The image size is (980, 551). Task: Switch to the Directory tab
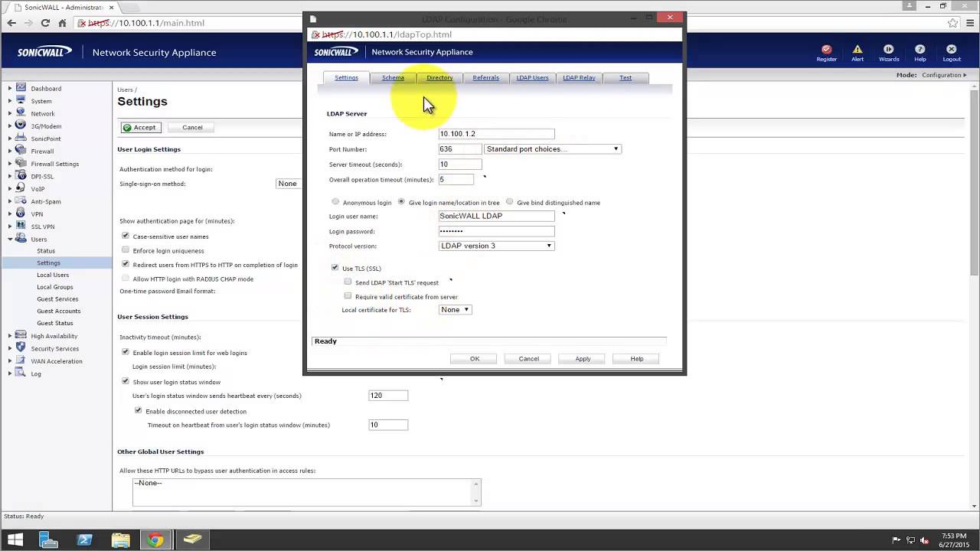pos(439,77)
